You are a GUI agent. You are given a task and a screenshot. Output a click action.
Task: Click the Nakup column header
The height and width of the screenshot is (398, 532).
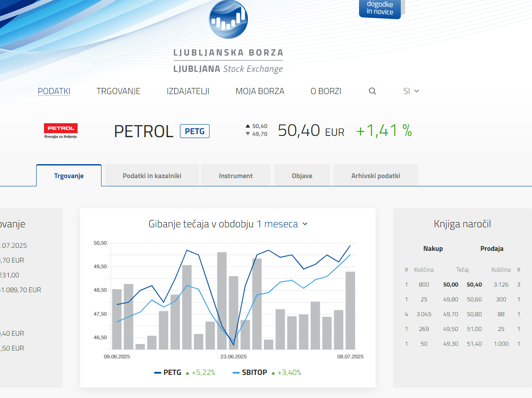(x=433, y=249)
